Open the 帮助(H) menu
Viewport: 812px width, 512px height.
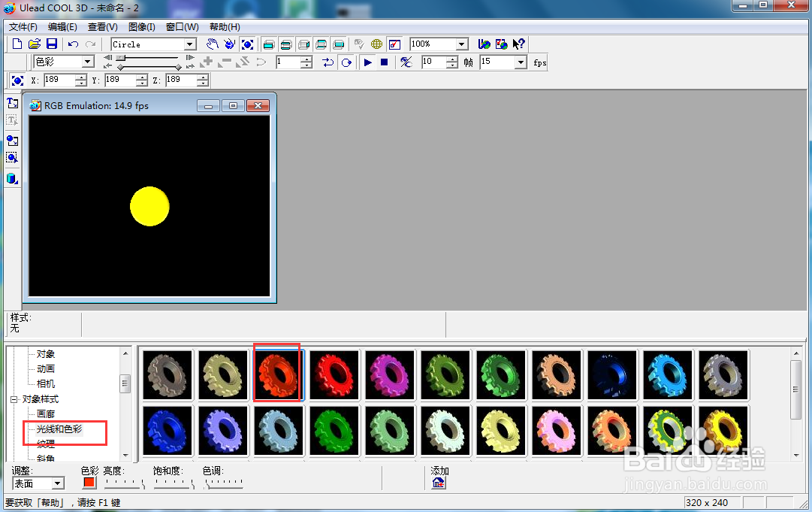pyautogui.click(x=225, y=27)
